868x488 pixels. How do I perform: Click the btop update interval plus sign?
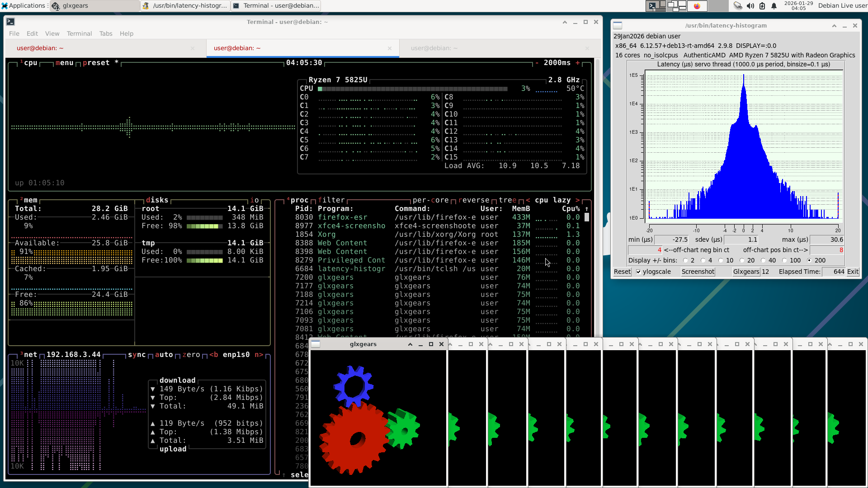pyautogui.click(x=577, y=63)
